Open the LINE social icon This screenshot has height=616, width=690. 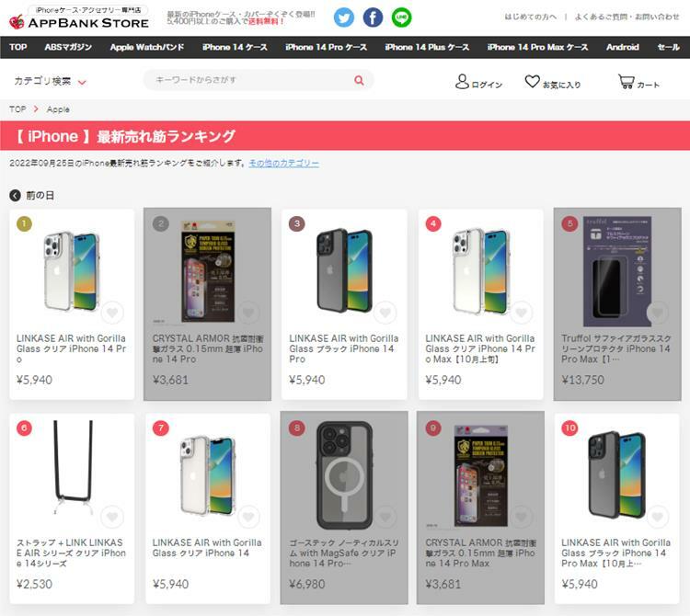(401, 17)
